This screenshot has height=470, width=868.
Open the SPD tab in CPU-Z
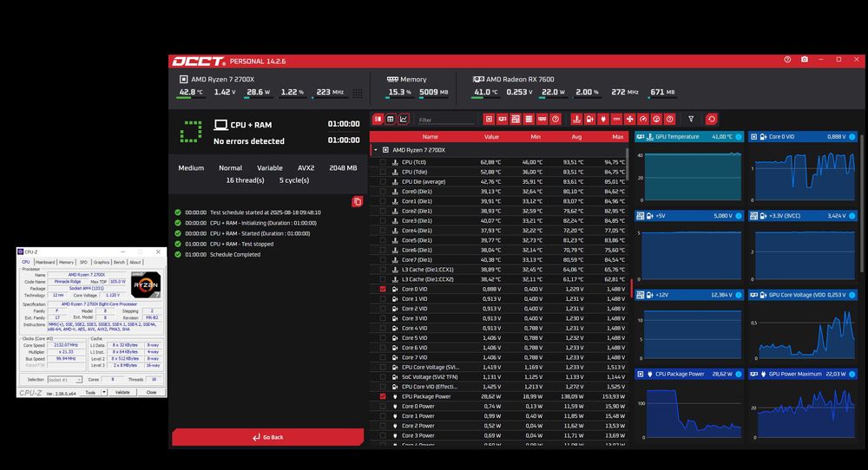[x=83, y=262]
